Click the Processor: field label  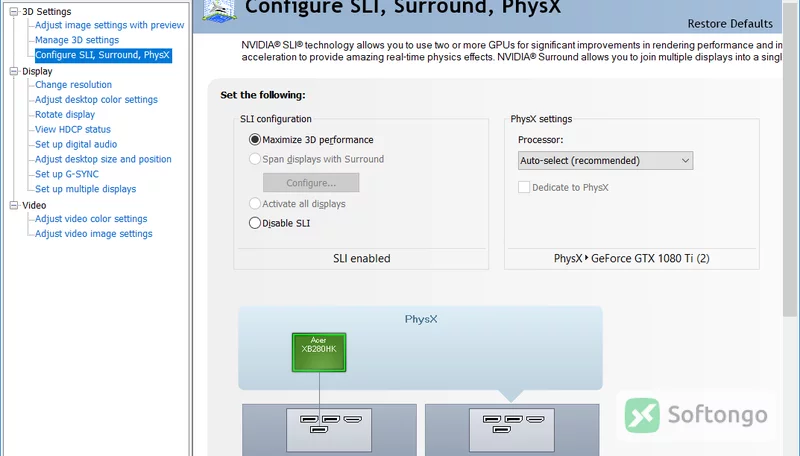[540, 140]
